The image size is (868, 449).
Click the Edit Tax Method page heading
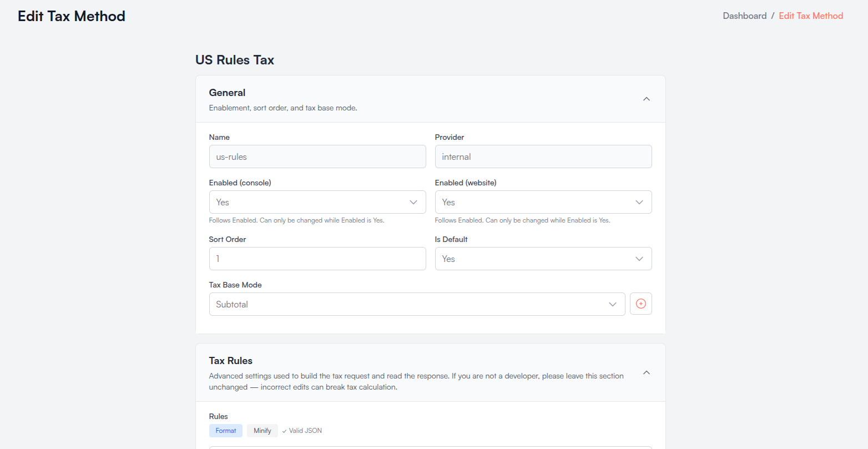(x=72, y=16)
